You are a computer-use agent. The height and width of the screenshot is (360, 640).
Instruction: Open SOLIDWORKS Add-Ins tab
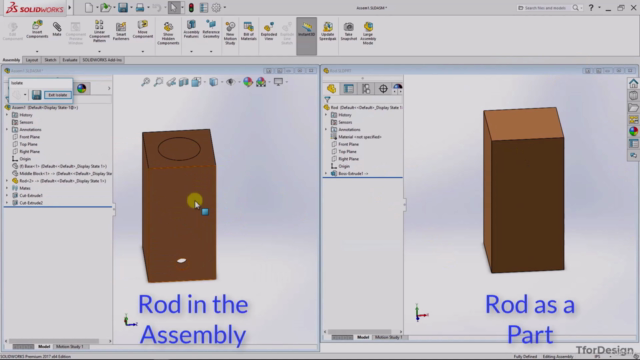[x=102, y=60]
